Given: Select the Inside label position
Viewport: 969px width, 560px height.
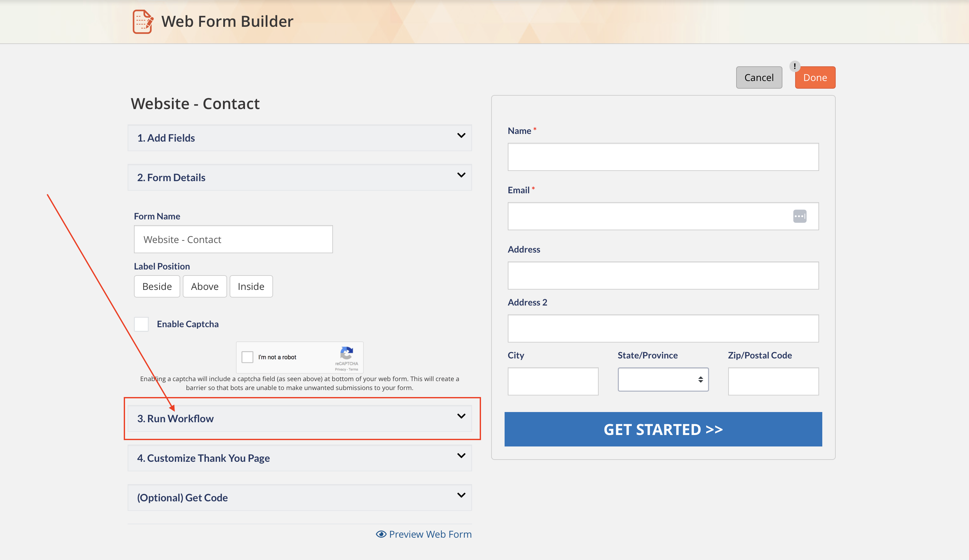Looking at the screenshot, I should [251, 286].
